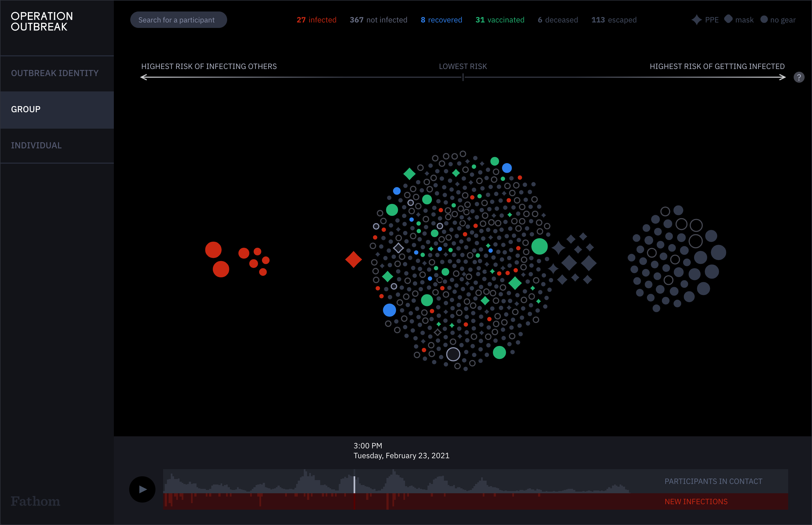Click Highest Risk of Infecting Others label
Image resolution: width=812 pixels, height=525 pixels.
point(209,66)
